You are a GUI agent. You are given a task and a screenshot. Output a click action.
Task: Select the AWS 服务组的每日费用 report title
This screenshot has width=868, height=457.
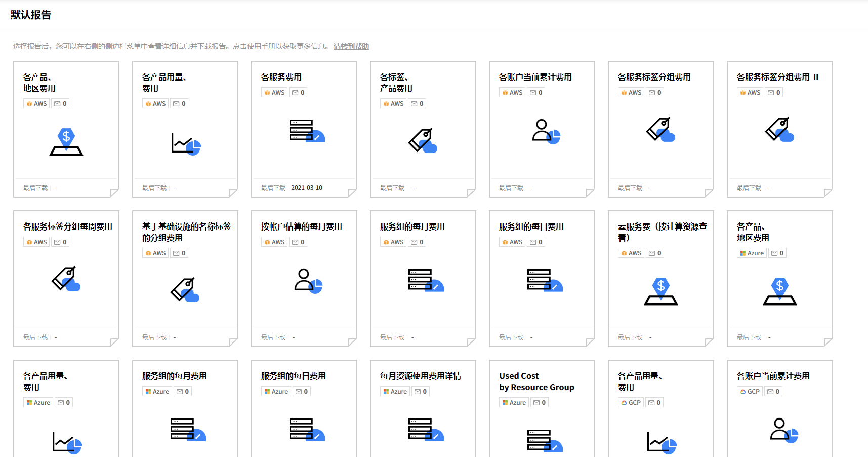pos(531,226)
